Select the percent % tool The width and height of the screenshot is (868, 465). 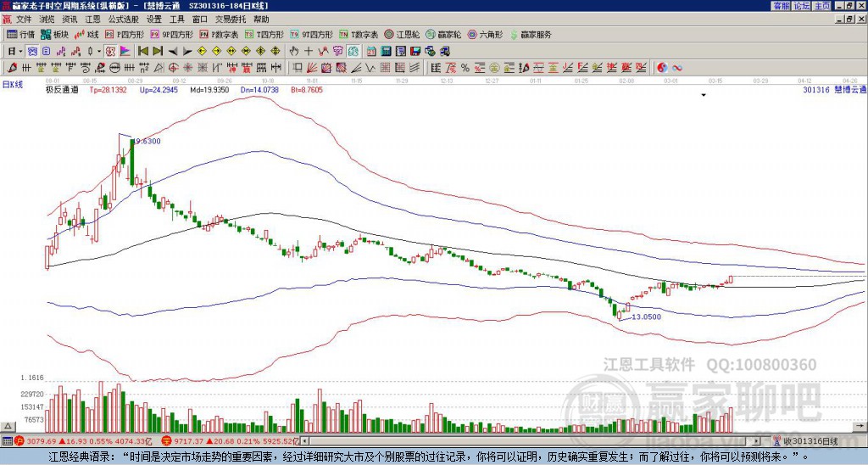click(x=465, y=68)
